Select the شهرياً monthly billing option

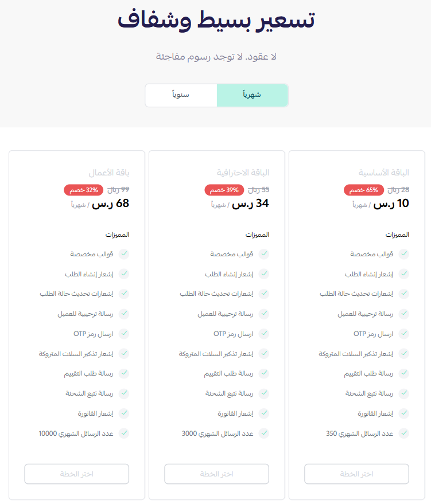252,95
